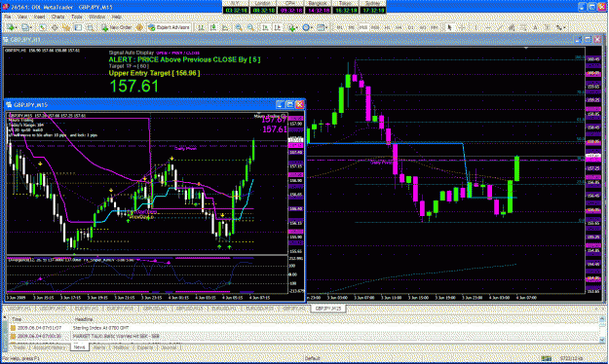This screenshot has height=364, width=609.
Task: Open the Periods clock dropdown
Action: (x=307, y=27)
